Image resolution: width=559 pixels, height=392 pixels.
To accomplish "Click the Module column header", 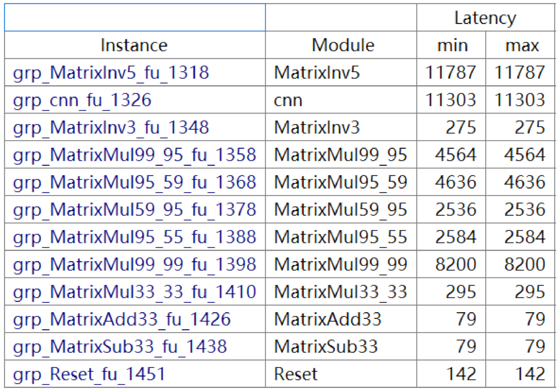I will click(342, 45).
